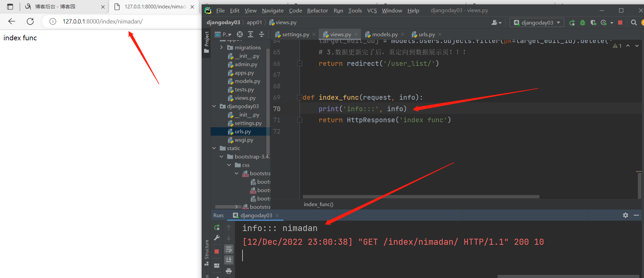The image size is (644, 278).
Task: Close the 127.0.0.1 browser tab
Action: pyautogui.click(x=192, y=7)
